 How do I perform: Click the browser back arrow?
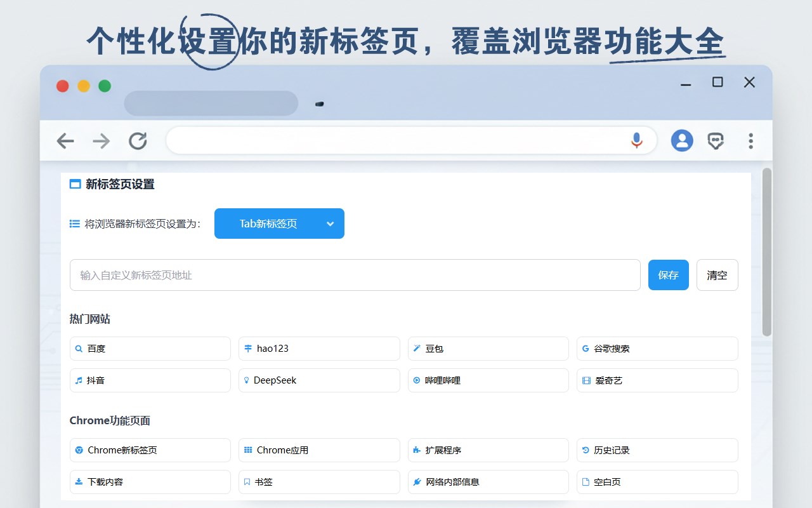click(65, 141)
